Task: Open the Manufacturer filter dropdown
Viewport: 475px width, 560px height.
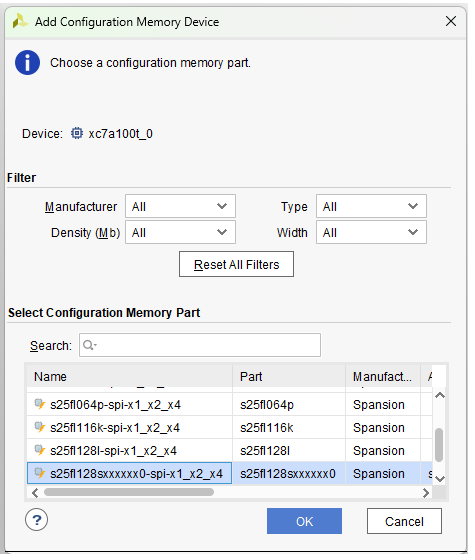Action: point(180,206)
